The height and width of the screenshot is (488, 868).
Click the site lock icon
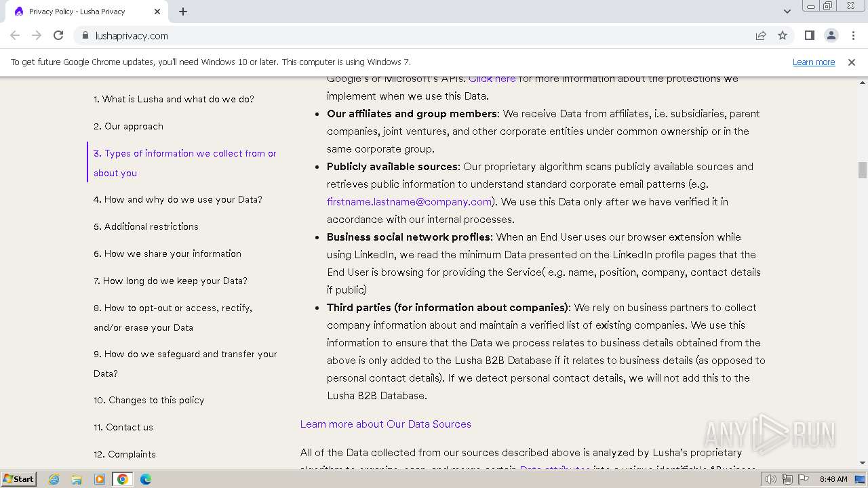click(85, 35)
